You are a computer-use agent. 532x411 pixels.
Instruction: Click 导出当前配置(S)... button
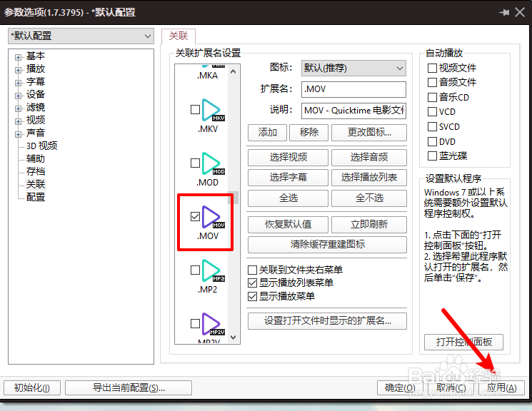click(129, 387)
